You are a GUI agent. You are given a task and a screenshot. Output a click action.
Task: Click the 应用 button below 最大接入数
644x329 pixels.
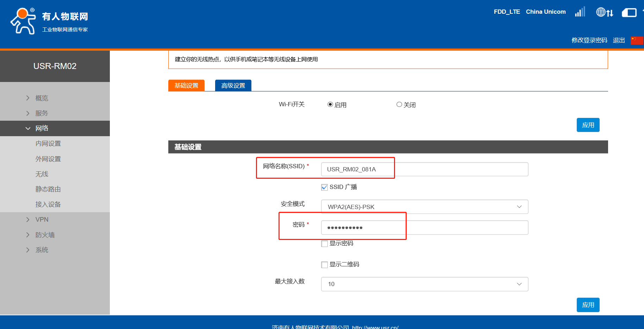[588, 305]
